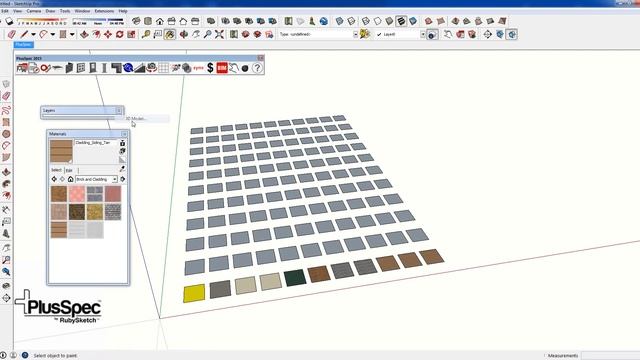This screenshot has width=640, height=360.
Task: Click the Cladding Siding Tan name field
Action: click(96, 143)
